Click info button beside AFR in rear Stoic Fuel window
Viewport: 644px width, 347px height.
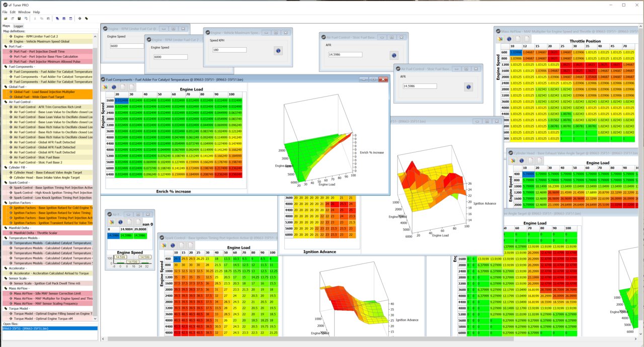(x=394, y=55)
